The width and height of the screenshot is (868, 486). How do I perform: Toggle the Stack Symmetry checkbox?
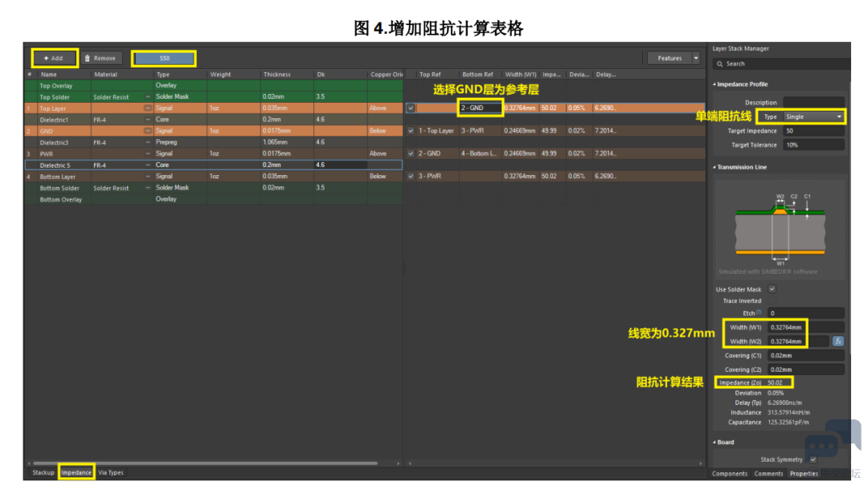[x=813, y=459]
